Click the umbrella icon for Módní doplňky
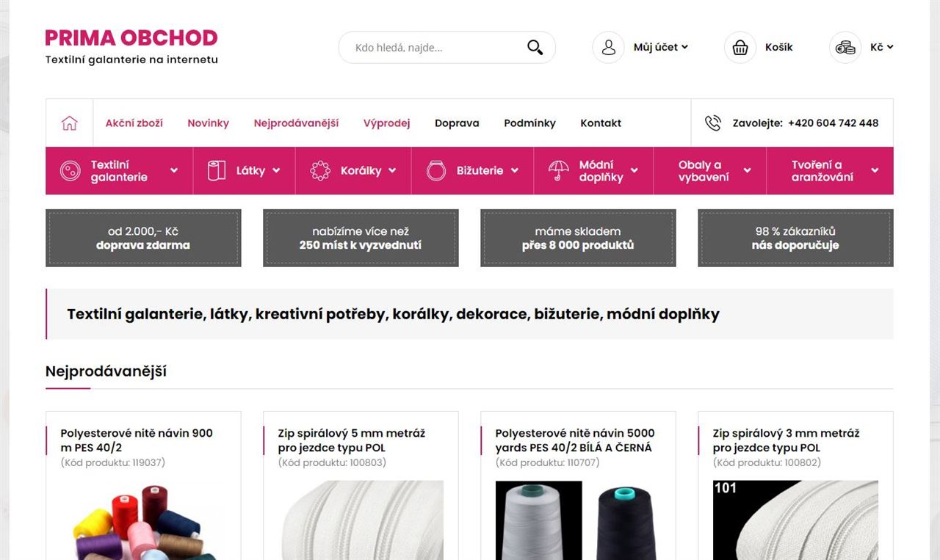Image resolution: width=940 pixels, height=560 pixels. point(559,171)
